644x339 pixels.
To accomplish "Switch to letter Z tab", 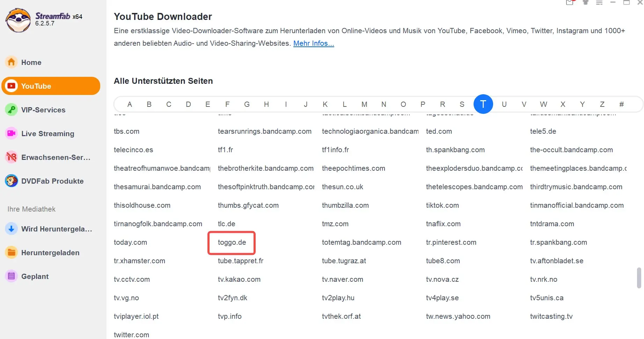I will click(x=602, y=104).
